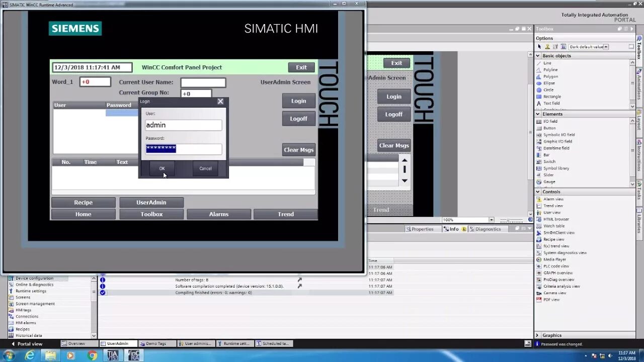Select the I/O field element
Viewport: 644px width, 362px height.
tap(550, 121)
